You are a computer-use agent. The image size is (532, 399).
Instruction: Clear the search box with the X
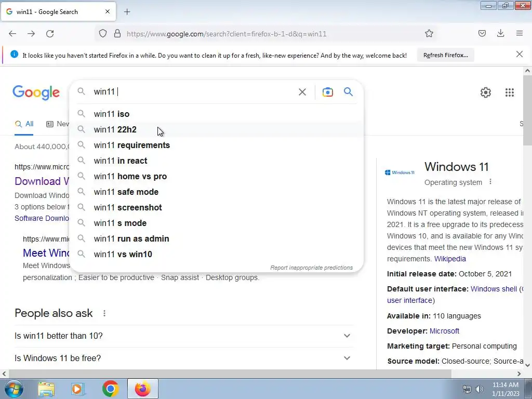click(x=302, y=92)
